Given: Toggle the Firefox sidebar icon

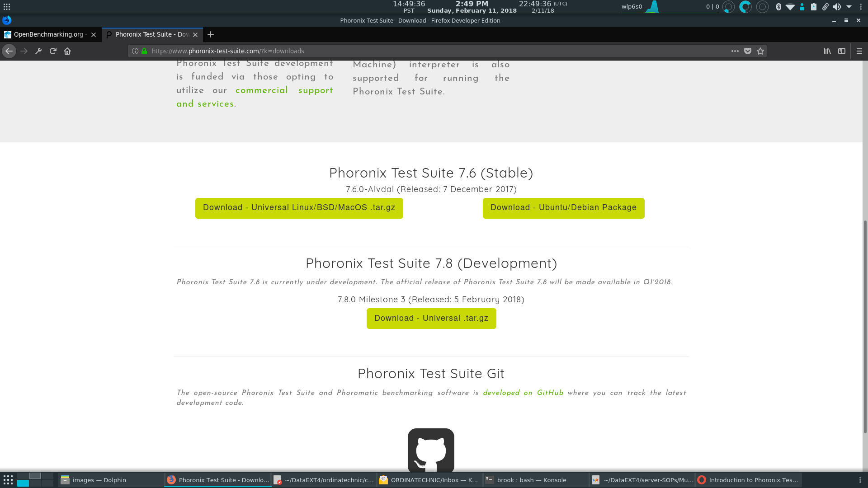Looking at the screenshot, I should [842, 51].
